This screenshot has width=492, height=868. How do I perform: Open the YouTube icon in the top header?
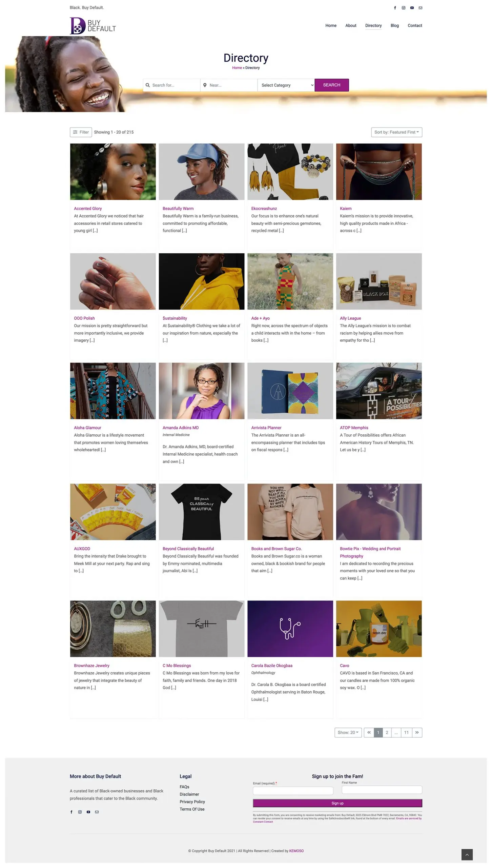[x=412, y=8]
